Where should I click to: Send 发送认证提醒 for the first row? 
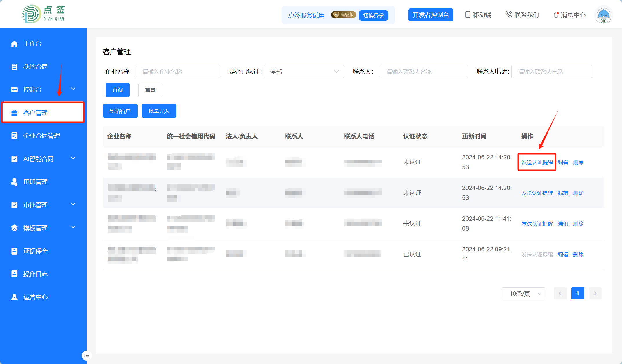537,162
